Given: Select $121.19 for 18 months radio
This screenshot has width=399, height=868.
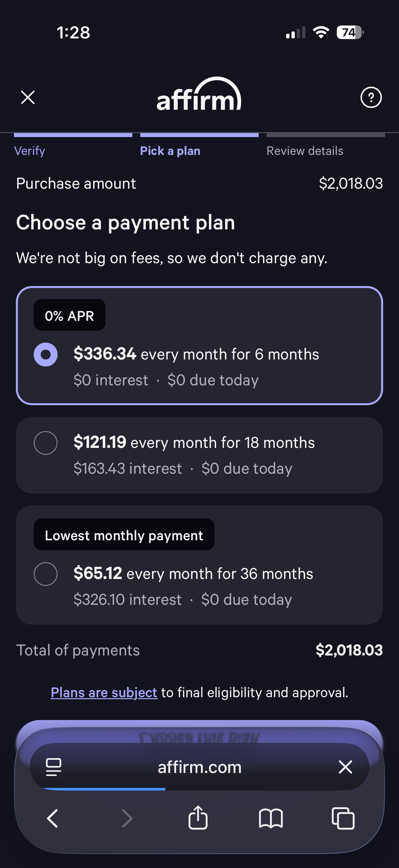Looking at the screenshot, I should [46, 443].
